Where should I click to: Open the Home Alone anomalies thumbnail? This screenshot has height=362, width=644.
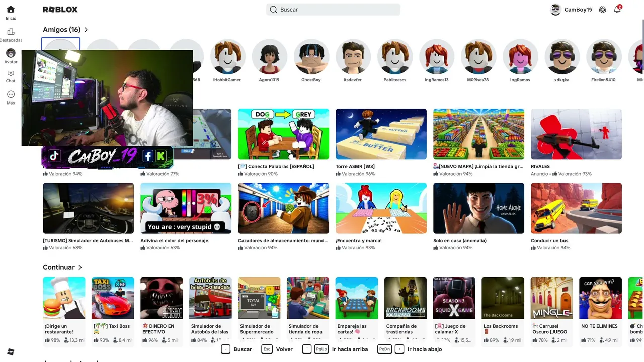pos(478,208)
